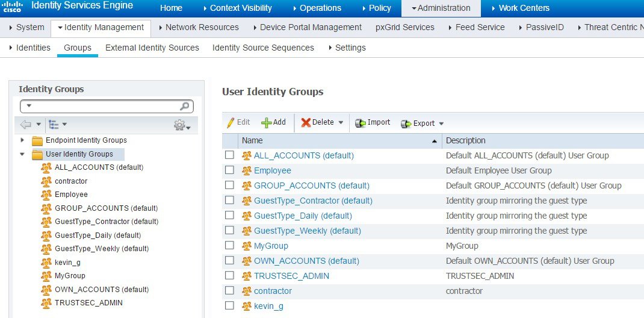Screen dimensions: 644x318
Task: Click the Name column sort arrow
Action: (x=434, y=142)
